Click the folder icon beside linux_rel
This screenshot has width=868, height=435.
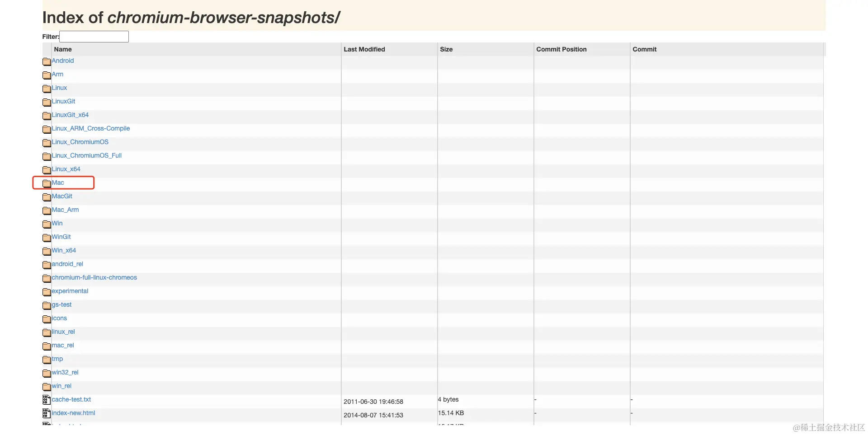pos(47,332)
